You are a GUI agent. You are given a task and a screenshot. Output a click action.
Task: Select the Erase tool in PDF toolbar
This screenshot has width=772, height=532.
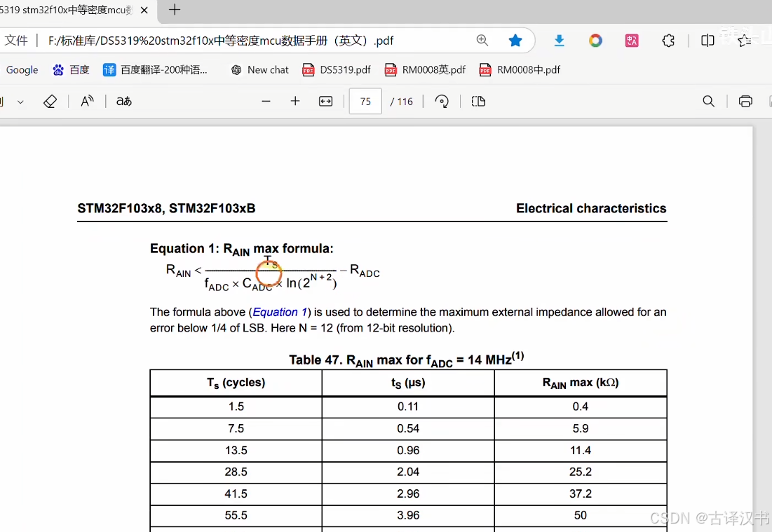coord(50,102)
